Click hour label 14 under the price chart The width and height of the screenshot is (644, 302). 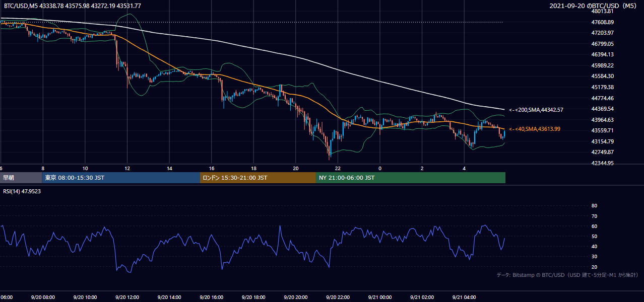tap(169, 168)
